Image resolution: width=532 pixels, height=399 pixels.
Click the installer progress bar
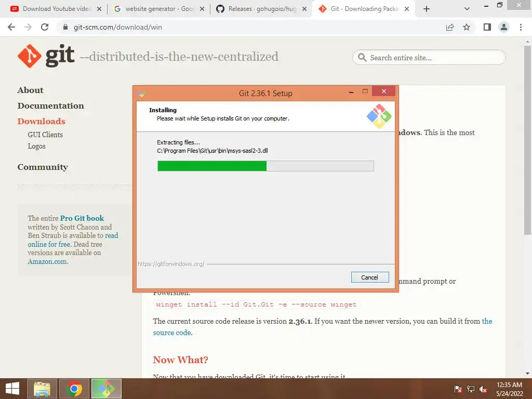pyautogui.click(x=265, y=166)
